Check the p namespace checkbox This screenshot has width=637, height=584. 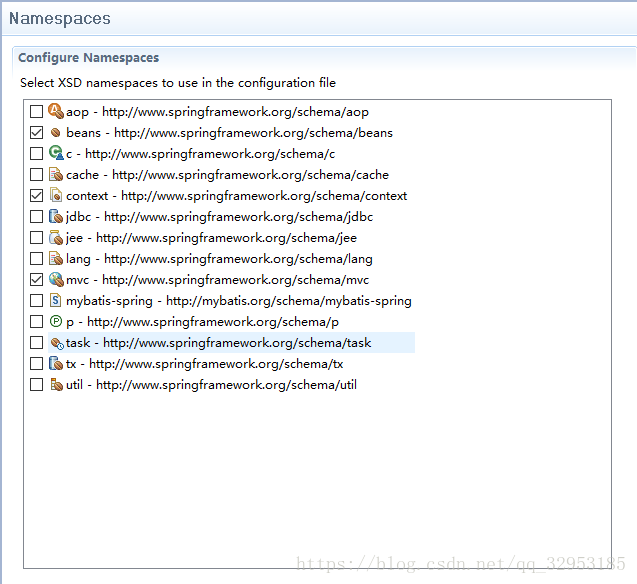[x=37, y=322]
